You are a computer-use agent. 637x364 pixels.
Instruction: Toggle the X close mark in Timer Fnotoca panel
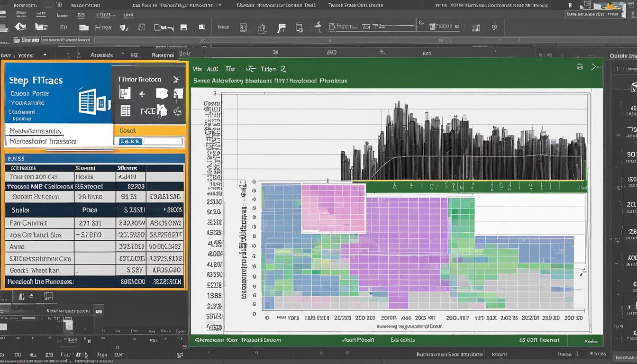coord(177,79)
